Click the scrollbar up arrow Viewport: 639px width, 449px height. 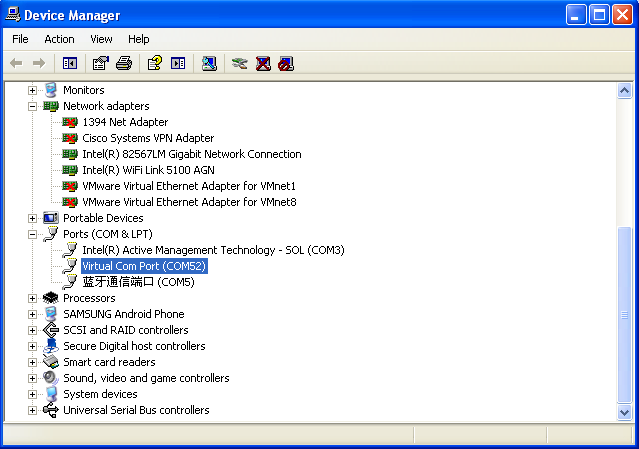624,90
